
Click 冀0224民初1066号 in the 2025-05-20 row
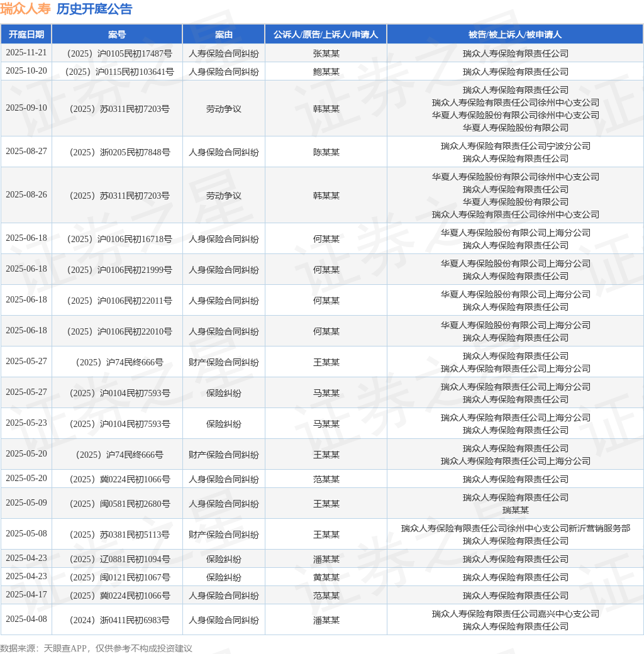click(x=119, y=480)
